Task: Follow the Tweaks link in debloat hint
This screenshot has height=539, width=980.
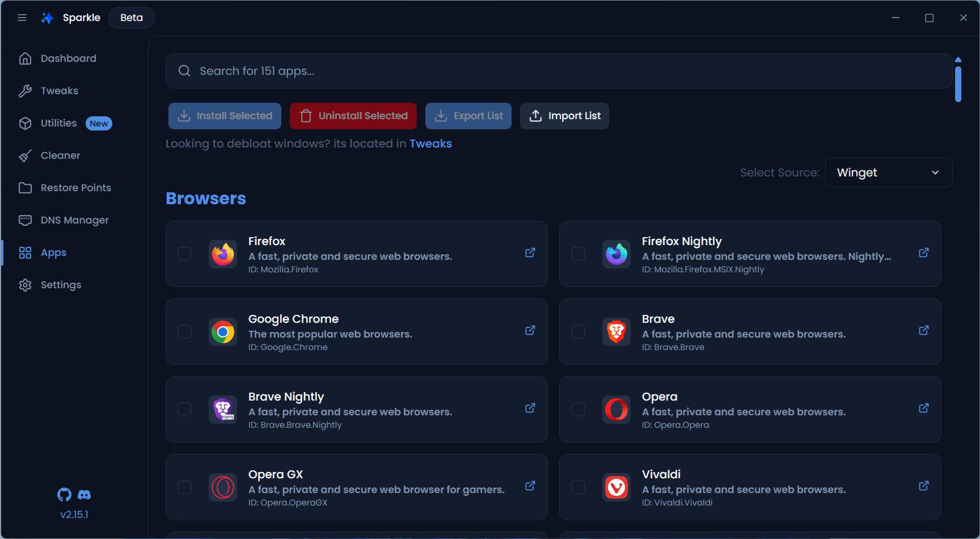Action: (430, 144)
